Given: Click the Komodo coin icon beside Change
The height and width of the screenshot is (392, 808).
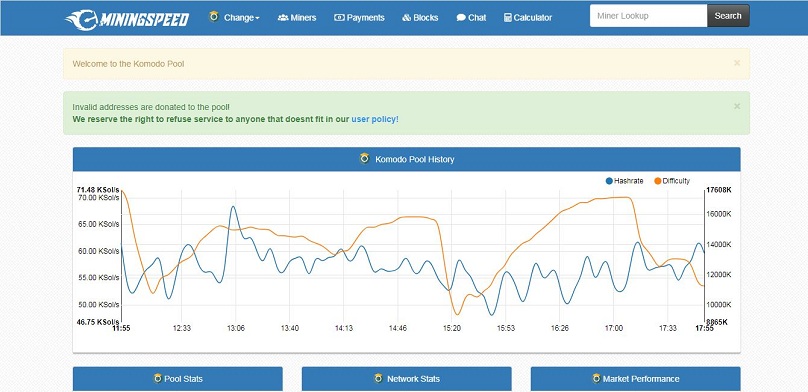Looking at the screenshot, I should pos(214,16).
